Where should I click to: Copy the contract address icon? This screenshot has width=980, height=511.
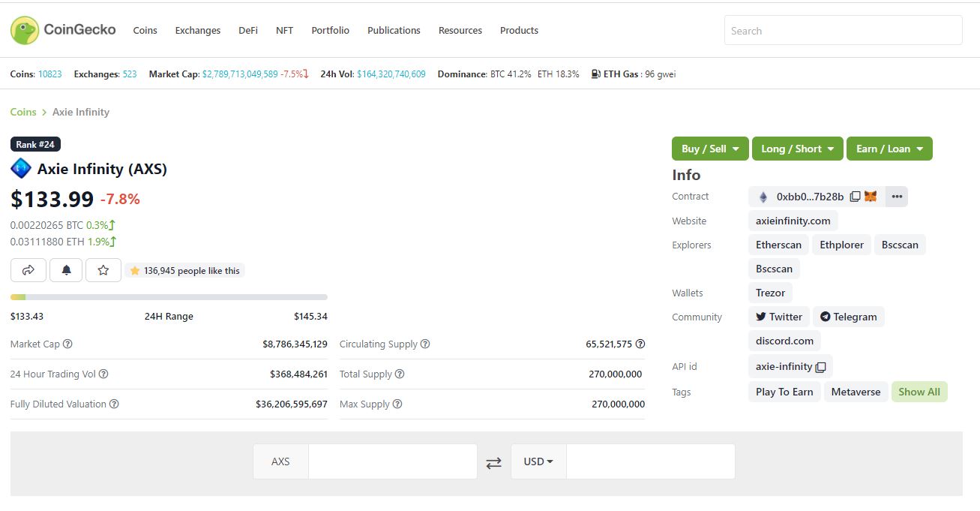(855, 197)
